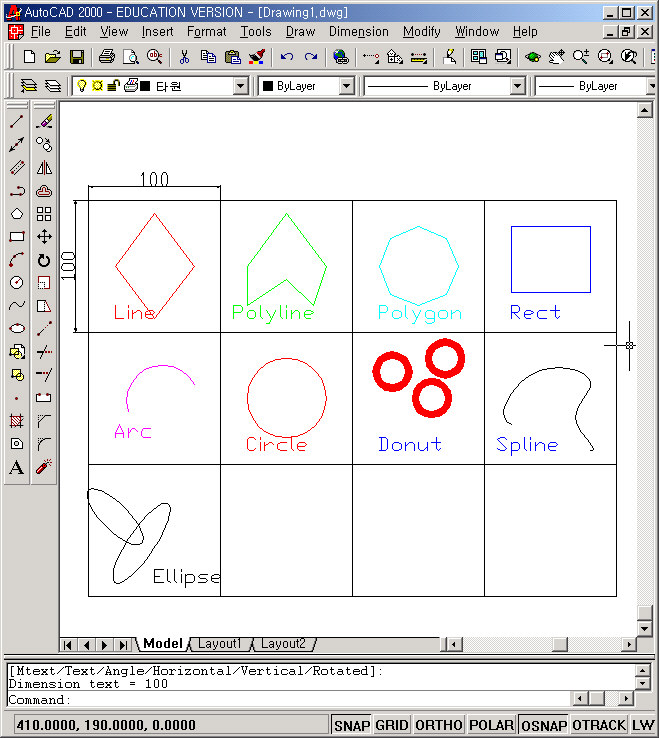Image resolution: width=659 pixels, height=738 pixels.
Task: Open the linetype ByLayer dropdown
Action: 517,86
